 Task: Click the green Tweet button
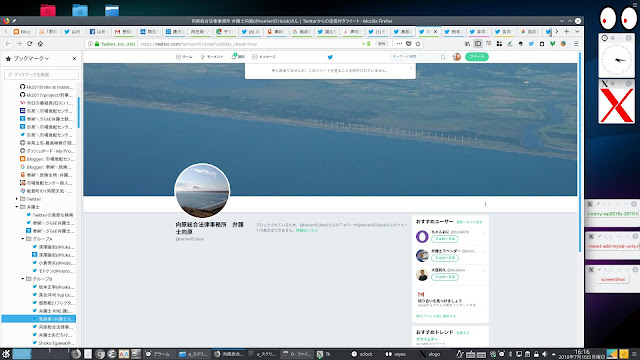(477, 57)
